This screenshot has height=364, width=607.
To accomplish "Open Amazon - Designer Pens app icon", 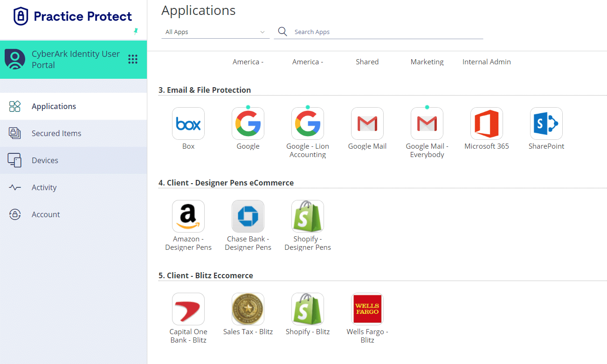I will tap(188, 216).
